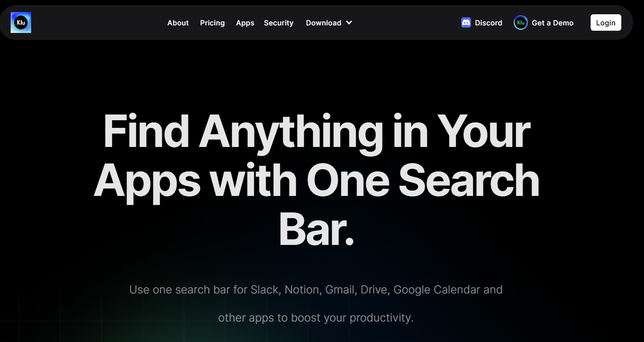Click the headline line 'Find Anything in Your'

(x=316, y=132)
